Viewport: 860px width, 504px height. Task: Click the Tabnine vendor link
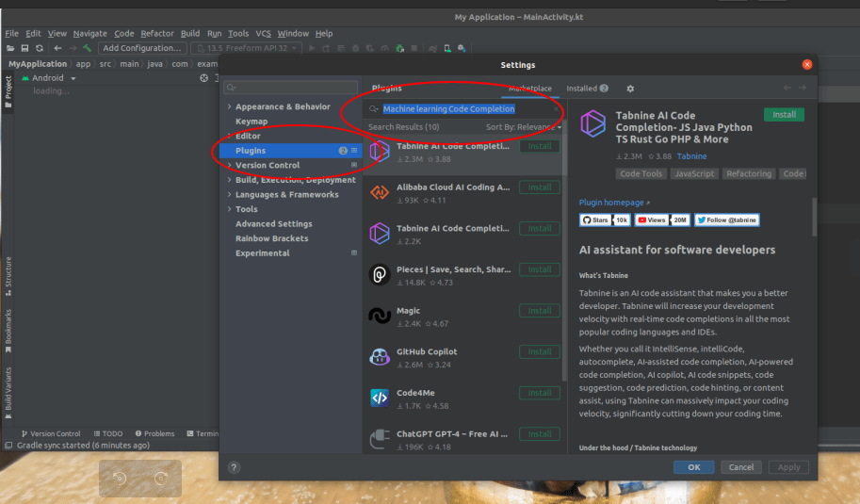coord(691,156)
